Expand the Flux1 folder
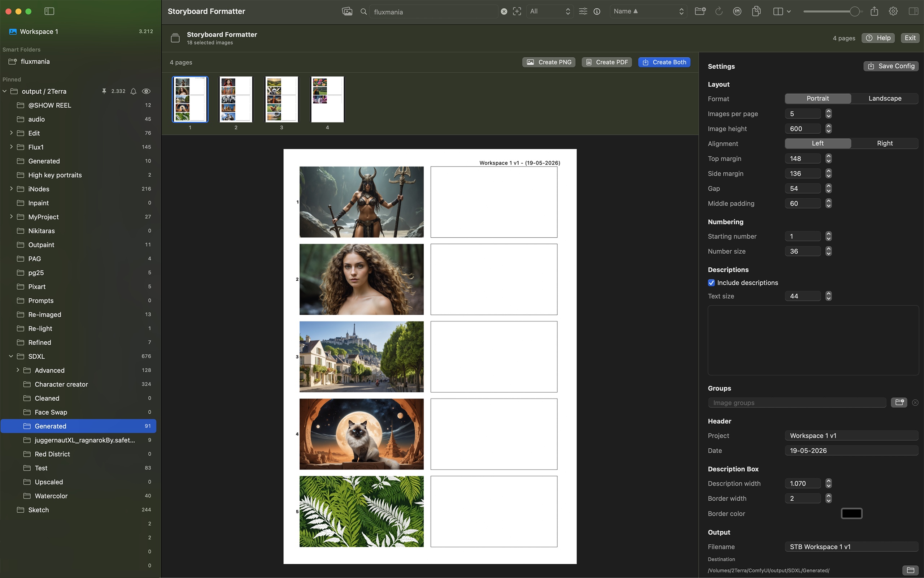This screenshot has height=578, width=924. click(x=11, y=147)
